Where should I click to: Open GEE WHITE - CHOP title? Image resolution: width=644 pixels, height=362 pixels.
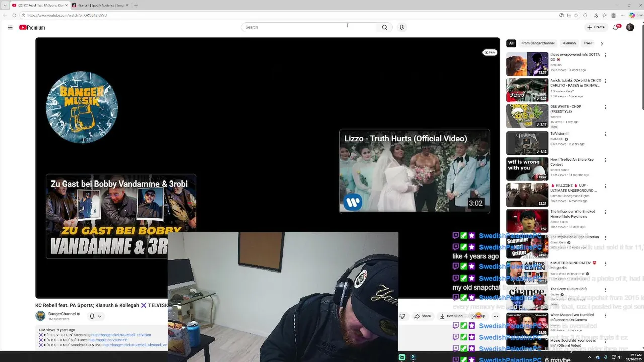pyautogui.click(x=566, y=109)
